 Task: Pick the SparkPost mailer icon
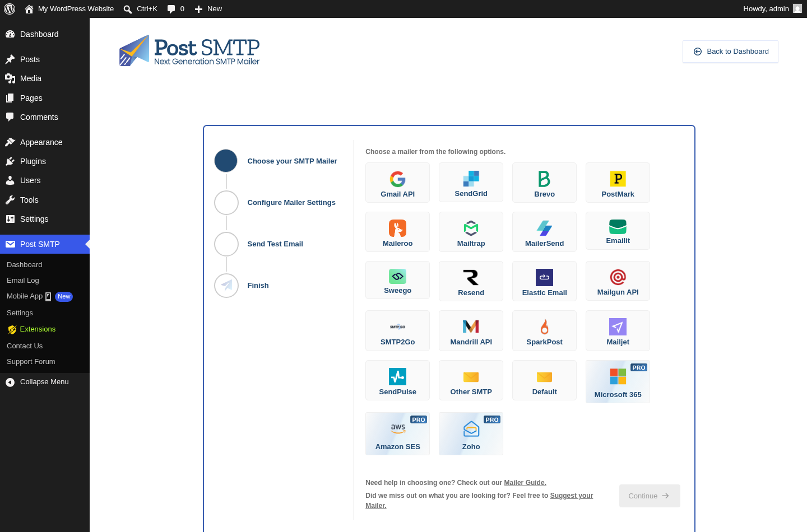[x=544, y=326]
